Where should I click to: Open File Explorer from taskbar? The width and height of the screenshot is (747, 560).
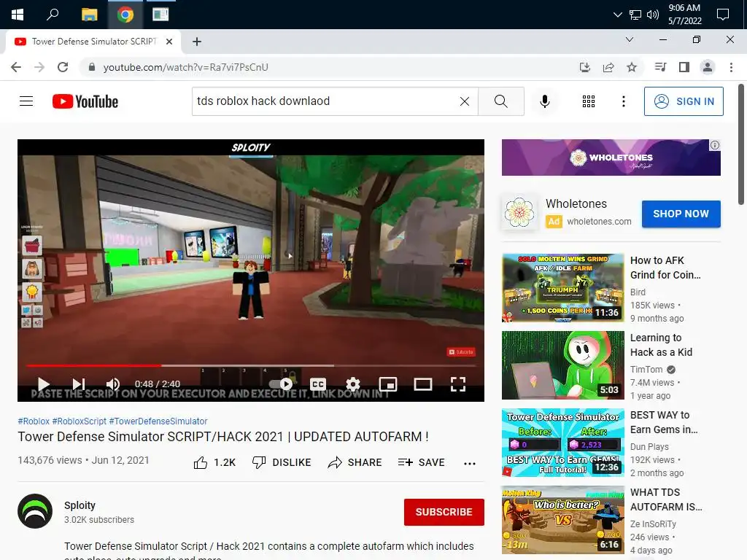click(x=89, y=15)
